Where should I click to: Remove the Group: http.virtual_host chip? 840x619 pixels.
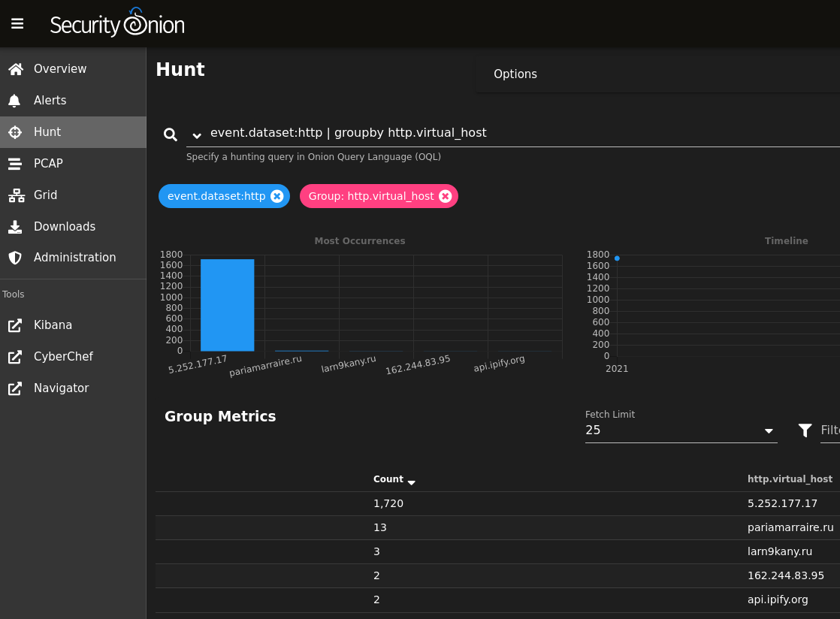coord(446,197)
